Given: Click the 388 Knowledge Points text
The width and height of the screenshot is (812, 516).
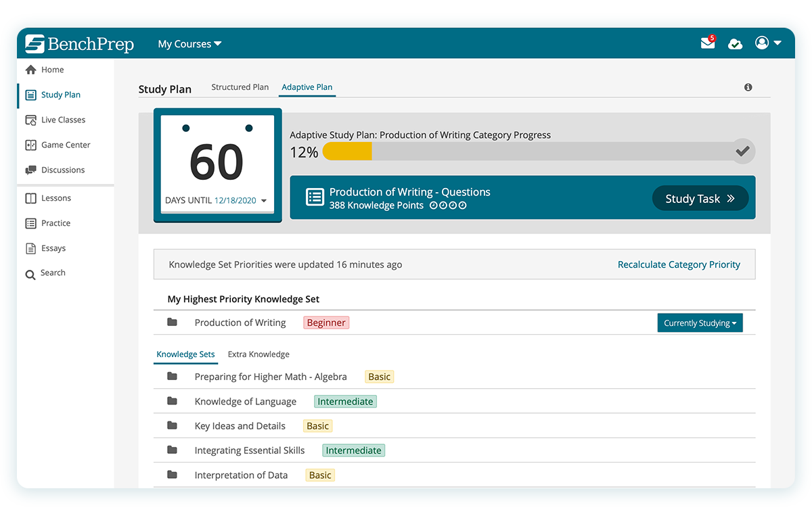Looking at the screenshot, I should click(x=376, y=206).
